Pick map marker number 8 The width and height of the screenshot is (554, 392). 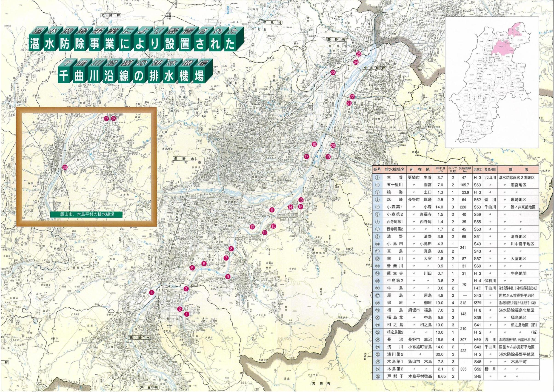click(x=231, y=249)
